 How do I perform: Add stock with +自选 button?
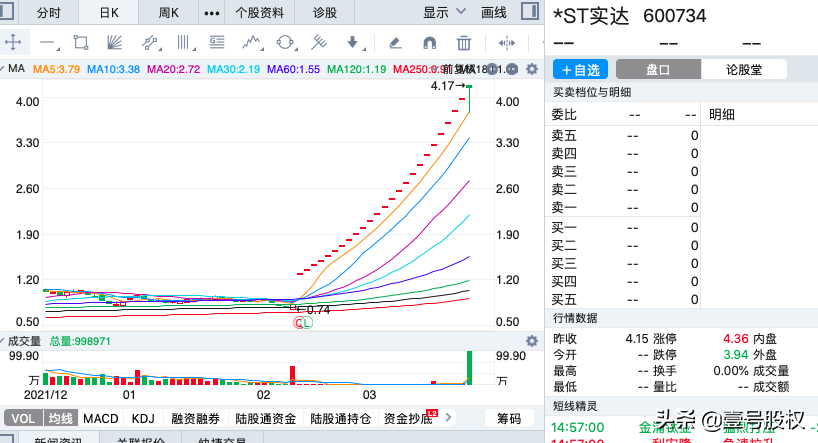point(581,69)
